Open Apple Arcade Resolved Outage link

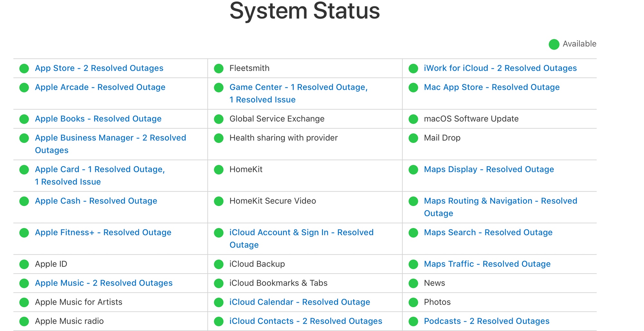tap(100, 87)
